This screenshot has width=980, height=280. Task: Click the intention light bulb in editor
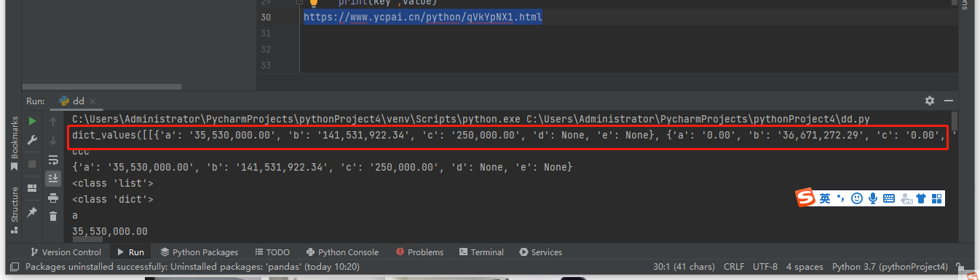314,3
